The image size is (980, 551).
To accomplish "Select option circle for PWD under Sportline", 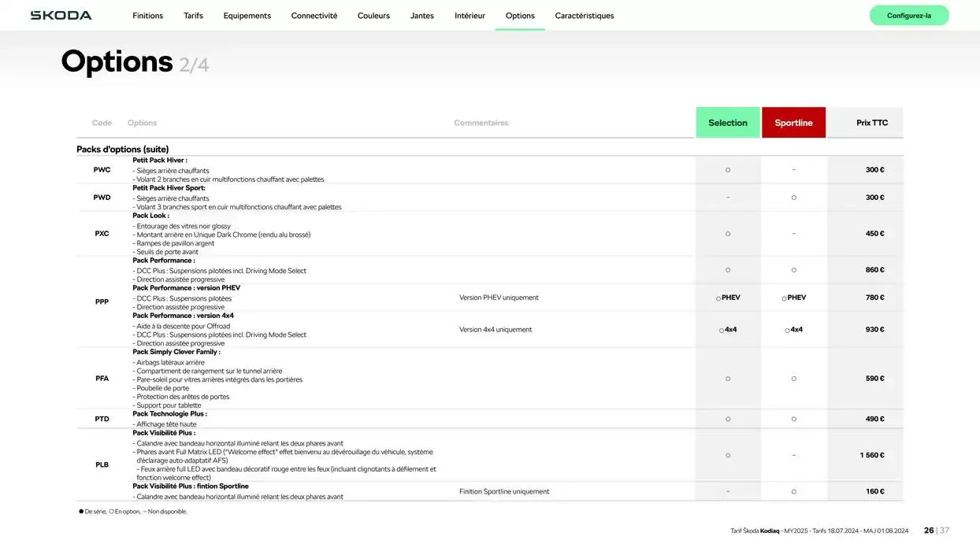I will point(793,198).
